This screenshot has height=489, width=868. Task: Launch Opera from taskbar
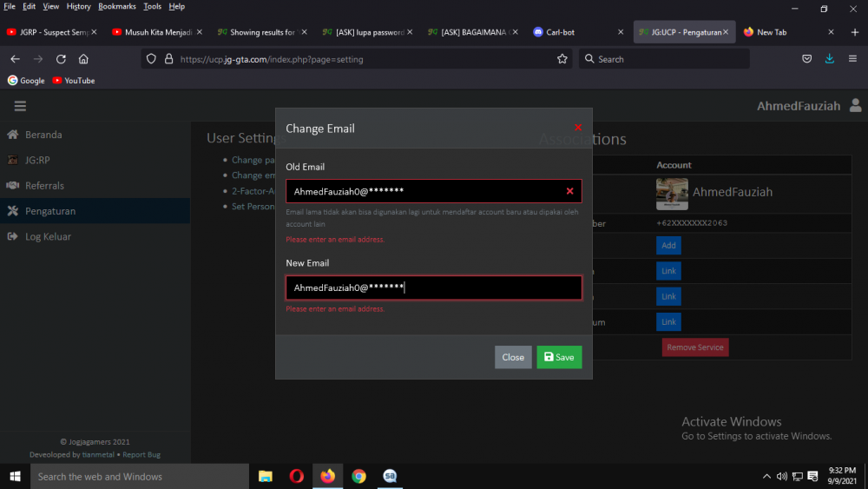(x=297, y=476)
